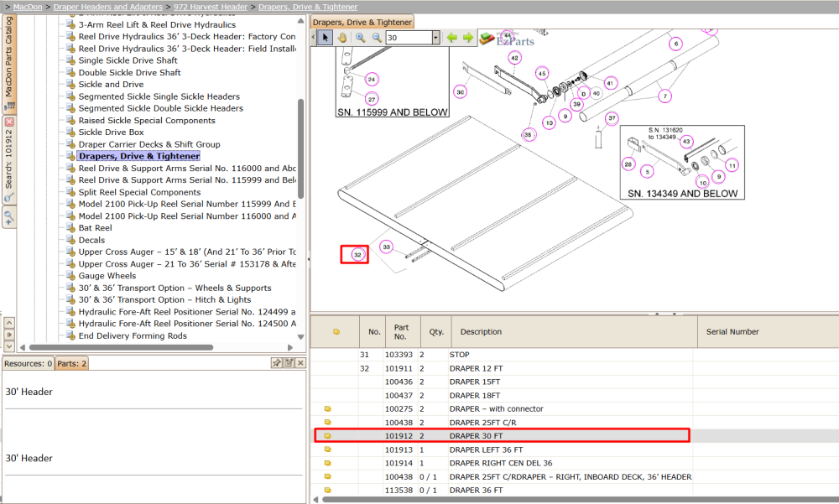
Task: Open Gauge Wheels tree item
Action: pos(107,276)
